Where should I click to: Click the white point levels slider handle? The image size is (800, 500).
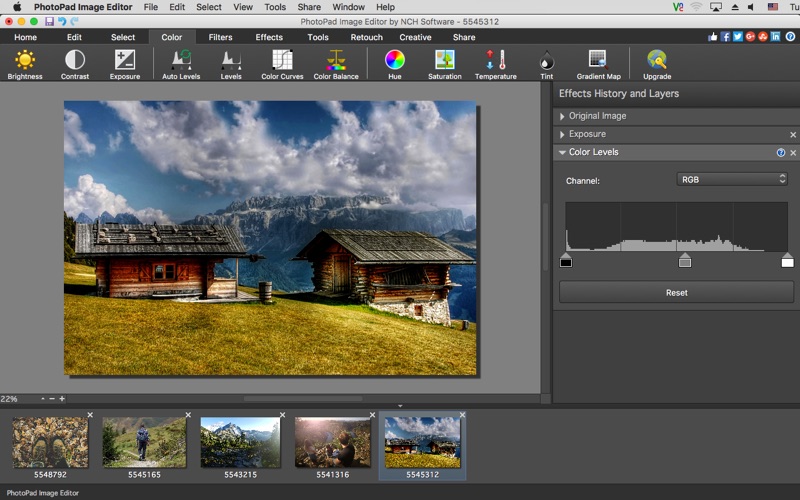pyautogui.click(x=787, y=261)
